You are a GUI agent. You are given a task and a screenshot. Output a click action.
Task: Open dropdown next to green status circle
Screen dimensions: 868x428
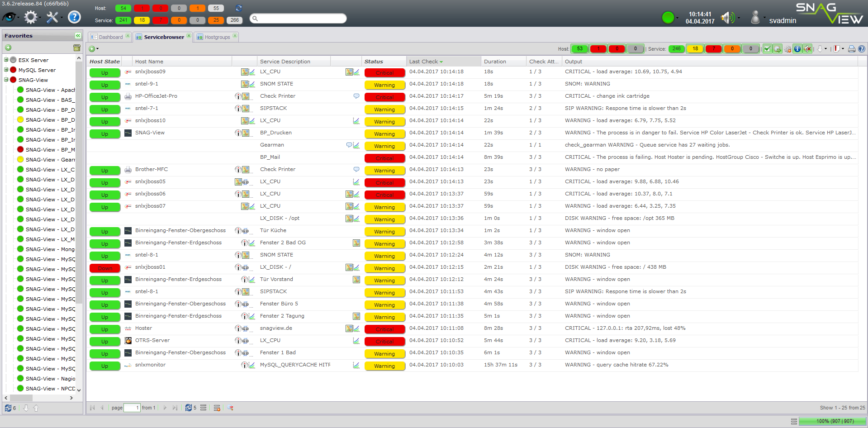[678, 18]
